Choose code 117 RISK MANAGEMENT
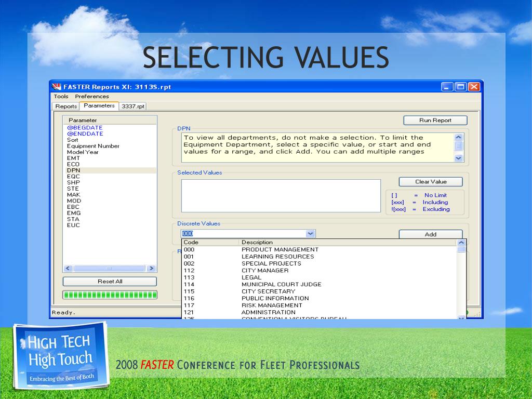Image resolution: width=532 pixels, height=399 pixels. 320,305
